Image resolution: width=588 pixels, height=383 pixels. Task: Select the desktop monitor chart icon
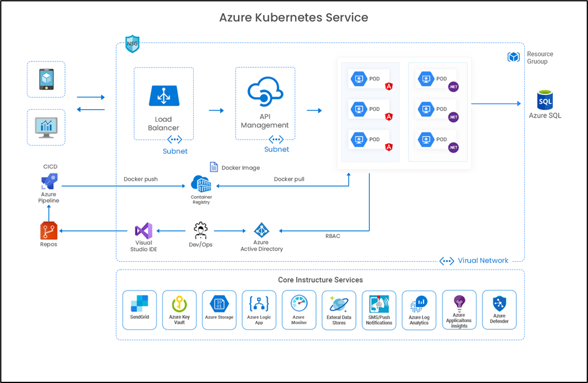[x=46, y=127]
